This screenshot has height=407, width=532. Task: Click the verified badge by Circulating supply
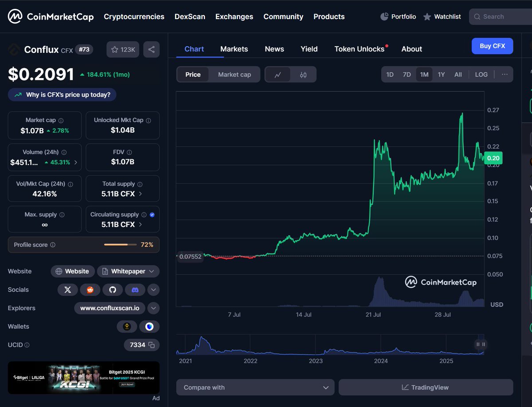(152, 214)
